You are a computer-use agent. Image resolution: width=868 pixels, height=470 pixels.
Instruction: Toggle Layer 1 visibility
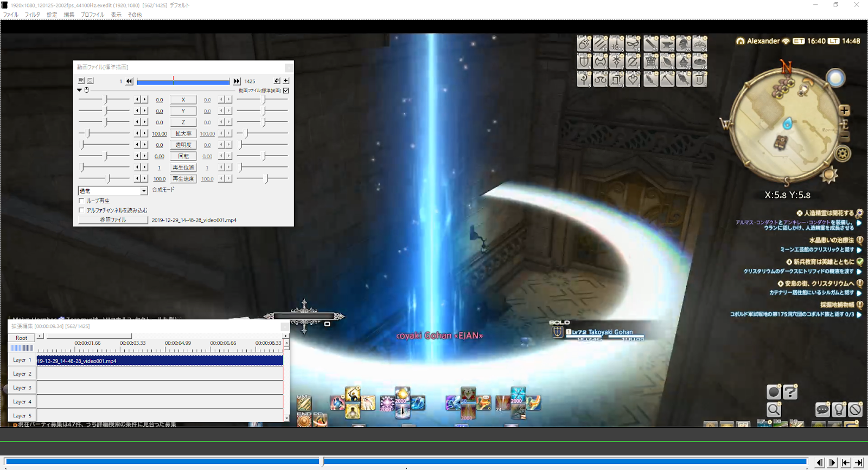[22, 360]
